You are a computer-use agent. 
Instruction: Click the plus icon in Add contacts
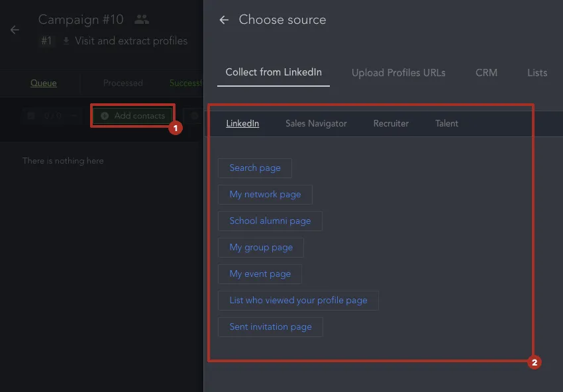(105, 116)
